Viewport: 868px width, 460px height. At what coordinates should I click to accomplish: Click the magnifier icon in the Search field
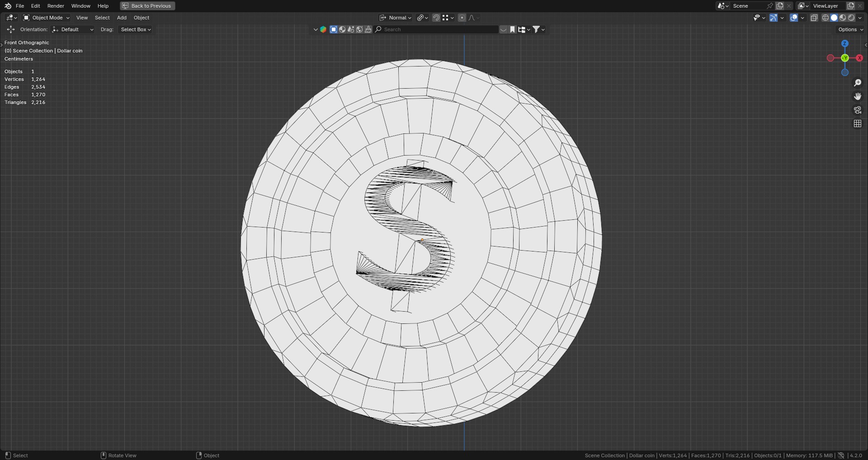pyautogui.click(x=378, y=29)
